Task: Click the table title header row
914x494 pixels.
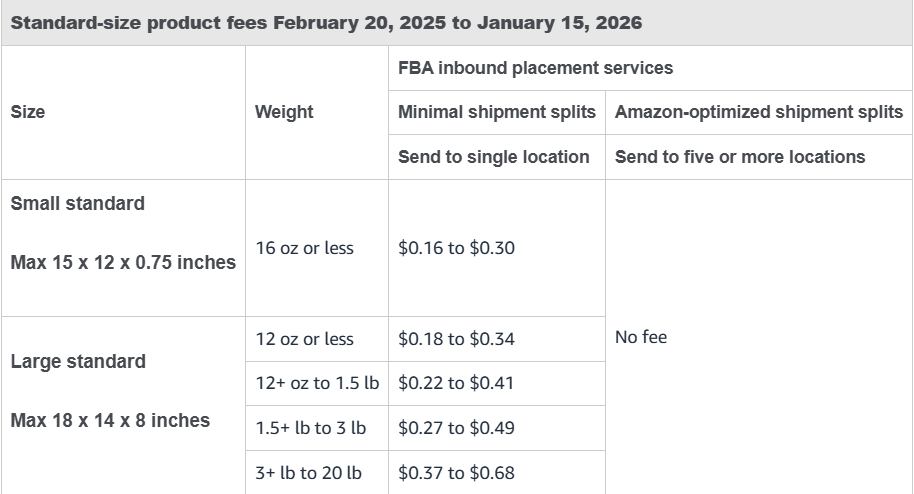Action: pos(327,22)
